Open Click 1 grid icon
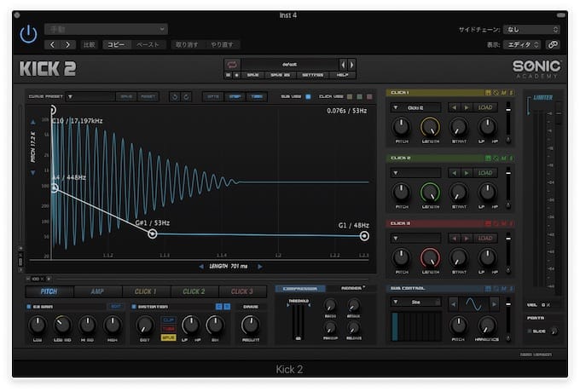This screenshot has height=392, width=580. pyautogui.click(x=488, y=93)
